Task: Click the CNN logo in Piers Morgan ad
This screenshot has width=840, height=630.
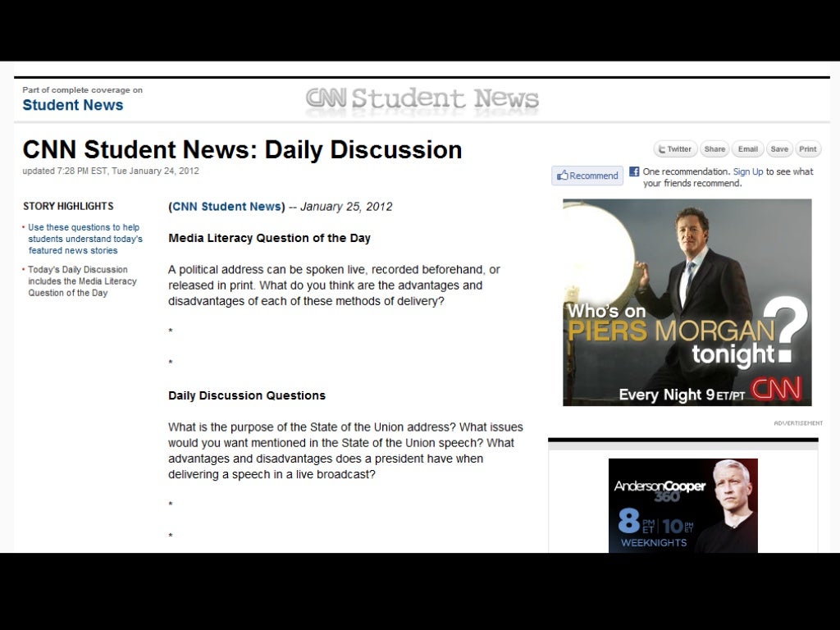Action: (776, 390)
